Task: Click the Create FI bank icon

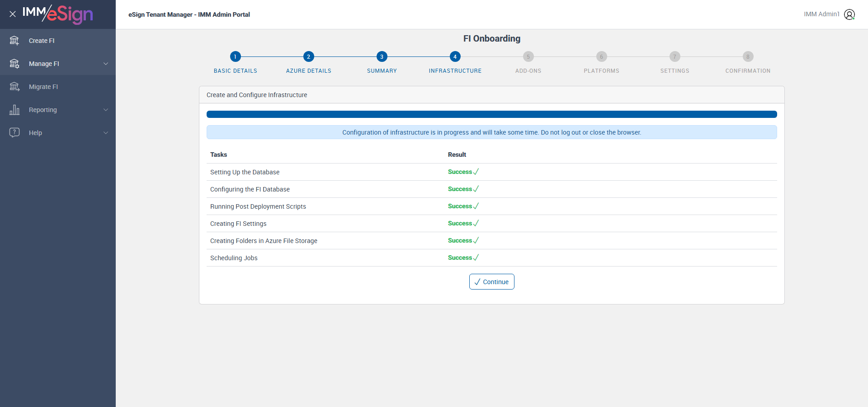Action: click(x=14, y=41)
